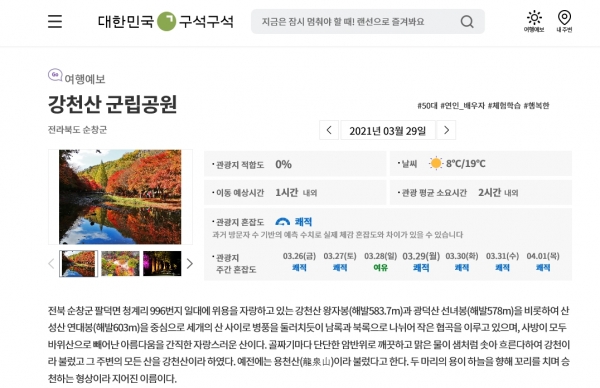The height and width of the screenshot is (388, 600).
Task: Click the search magnifier icon
Action: pos(467,21)
